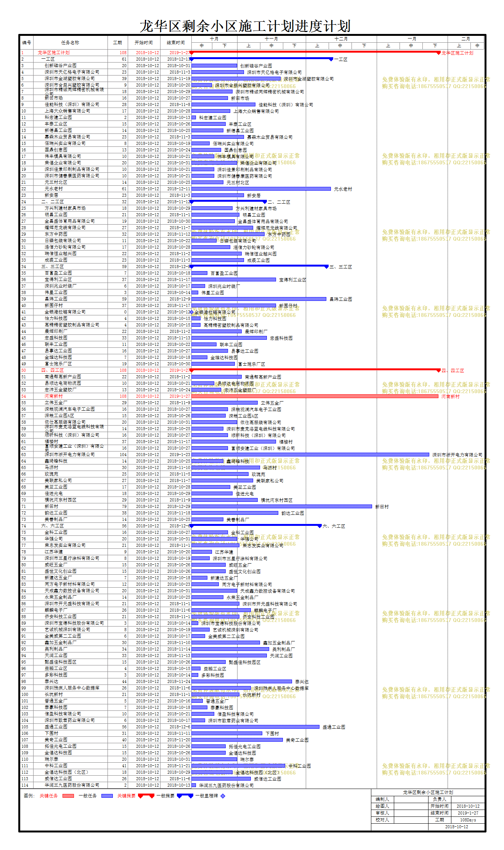The height and width of the screenshot is (850, 504).
Task: Select the 结束时间 column header
Action: coord(176,43)
